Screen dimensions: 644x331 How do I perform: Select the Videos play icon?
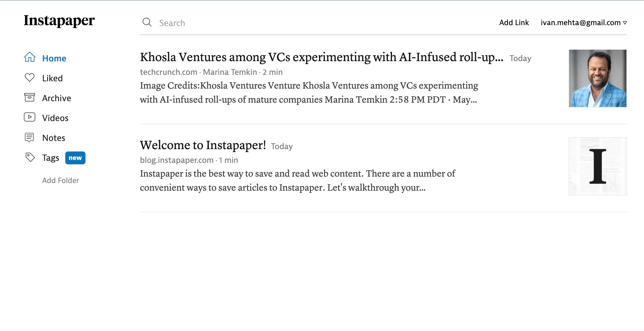click(x=30, y=117)
